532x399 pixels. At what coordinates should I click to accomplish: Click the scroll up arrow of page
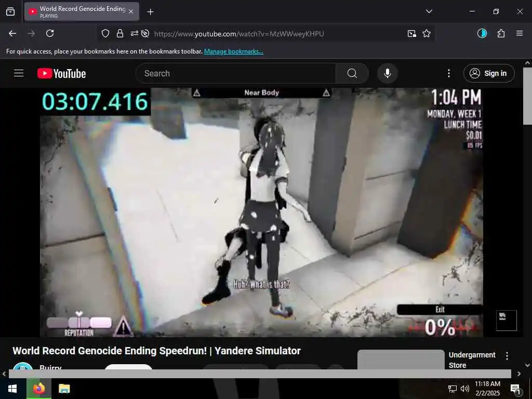527,63
